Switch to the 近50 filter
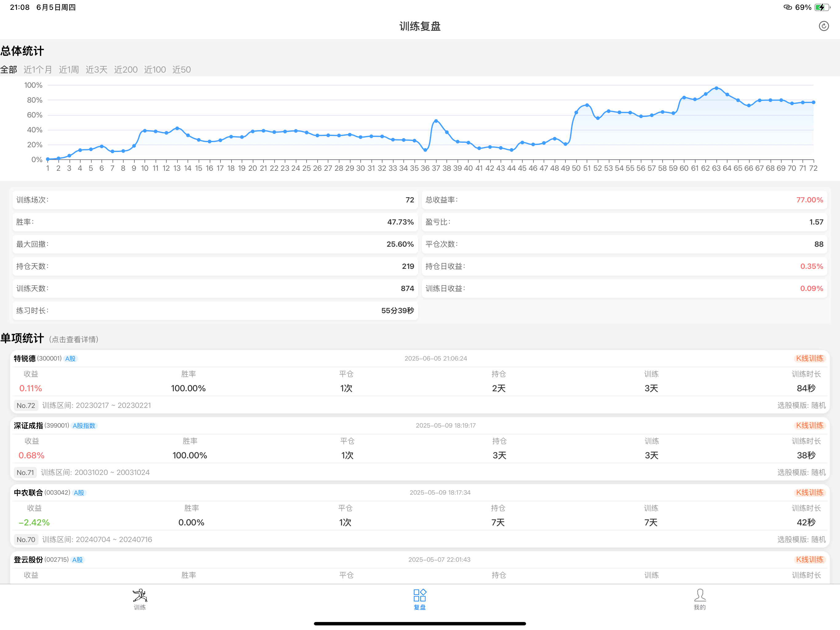Viewport: 840px width, 630px height. tap(181, 70)
